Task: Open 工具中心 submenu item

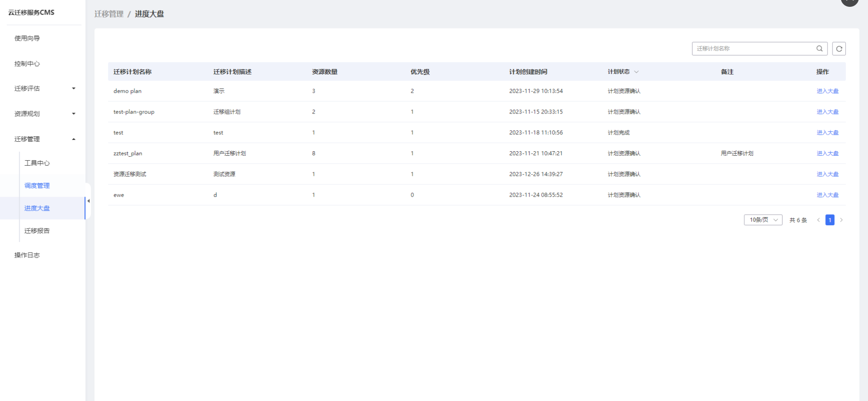Action: pos(37,163)
